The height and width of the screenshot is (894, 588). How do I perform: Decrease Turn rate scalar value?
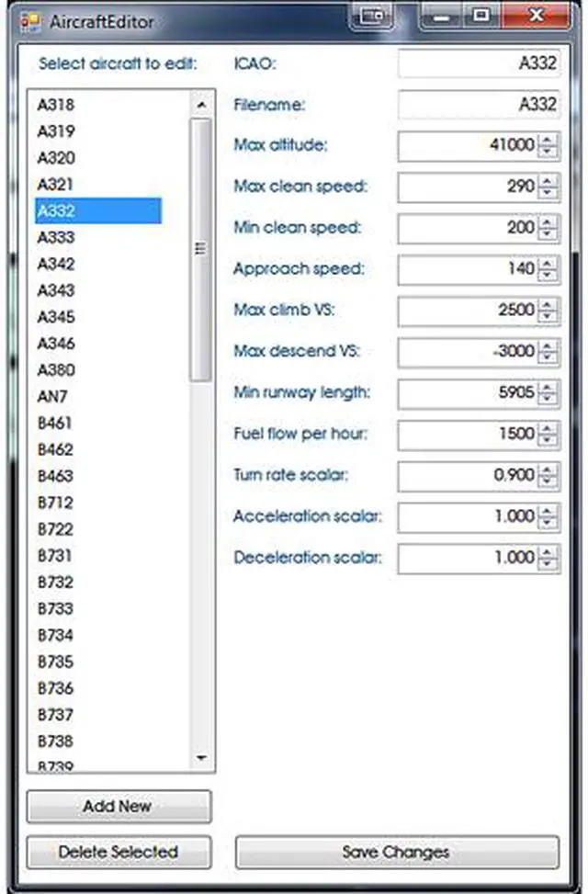pyautogui.click(x=548, y=481)
